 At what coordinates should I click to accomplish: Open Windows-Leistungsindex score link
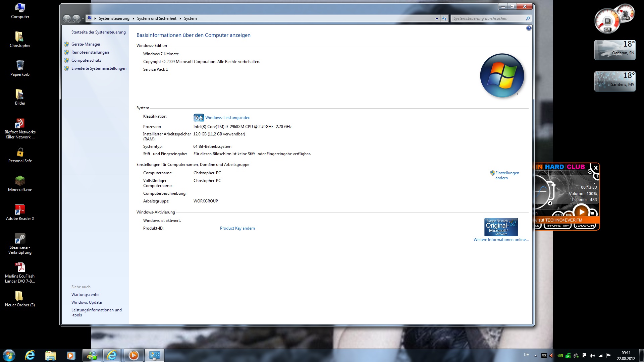pyautogui.click(x=227, y=118)
